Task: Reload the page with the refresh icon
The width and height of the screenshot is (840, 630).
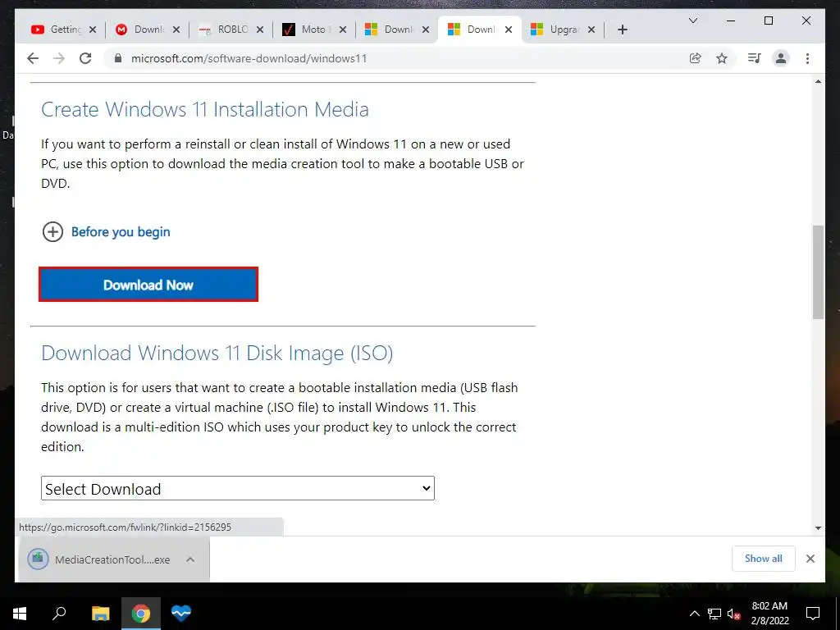Action: (x=85, y=58)
